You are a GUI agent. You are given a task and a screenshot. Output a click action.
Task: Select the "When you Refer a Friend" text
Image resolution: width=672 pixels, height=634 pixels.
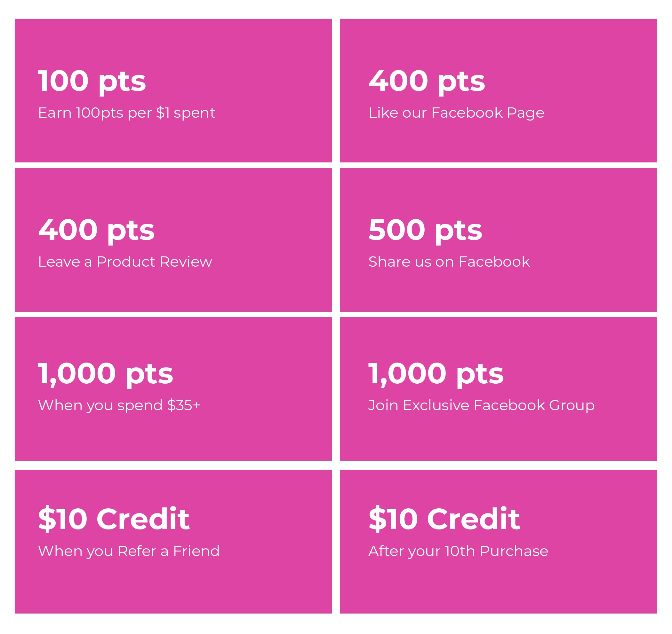pyautogui.click(x=129, y=551)
